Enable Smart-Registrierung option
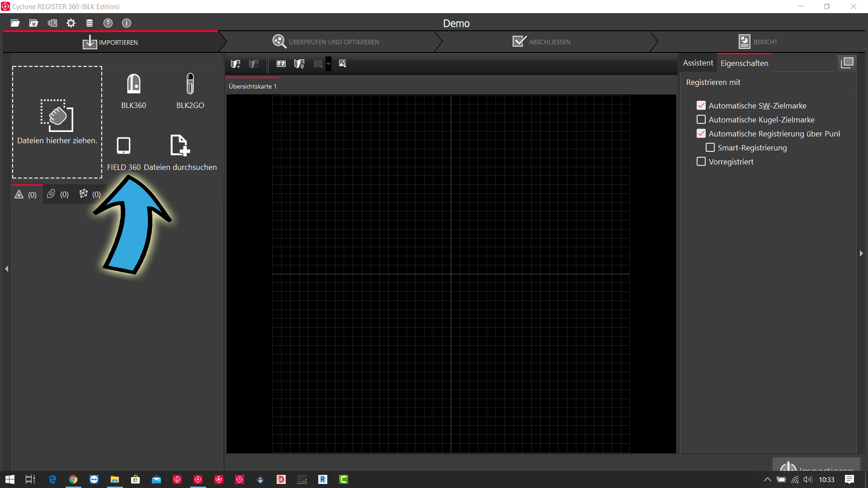The width and height of the screenshot is (868, 488). pyautogui.click(x=710, y=147)
